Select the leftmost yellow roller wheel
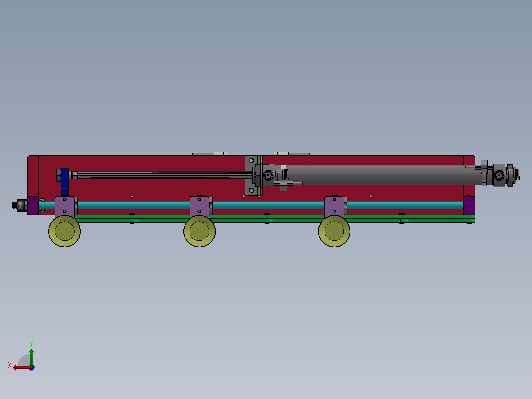 [x=65, y=231]
